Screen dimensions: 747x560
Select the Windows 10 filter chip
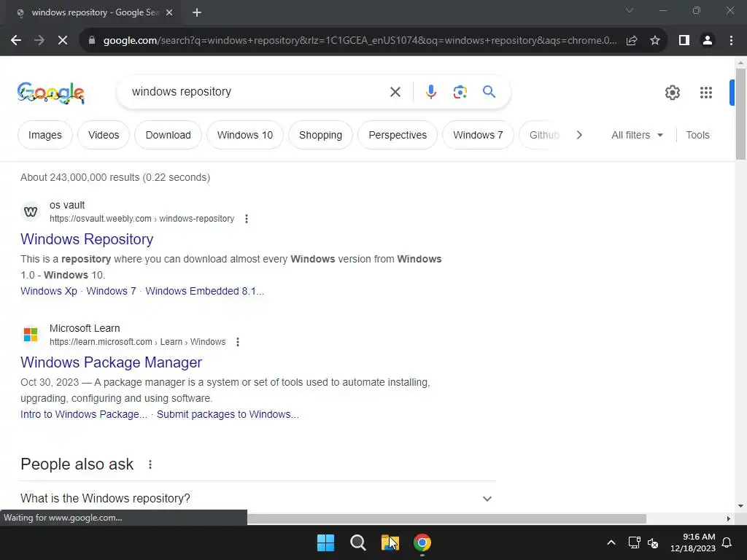(x=245, y=135)
